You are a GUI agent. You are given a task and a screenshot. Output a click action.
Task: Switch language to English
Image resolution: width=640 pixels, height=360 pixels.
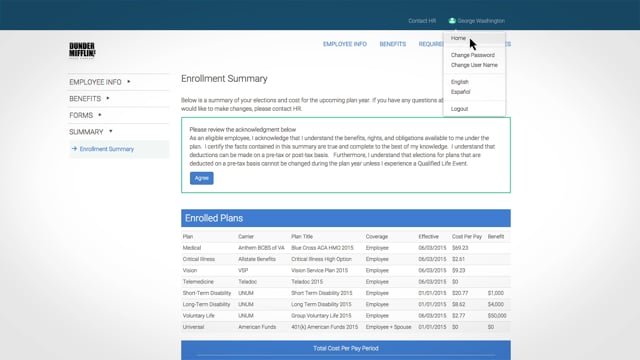[x=460, y=82]
